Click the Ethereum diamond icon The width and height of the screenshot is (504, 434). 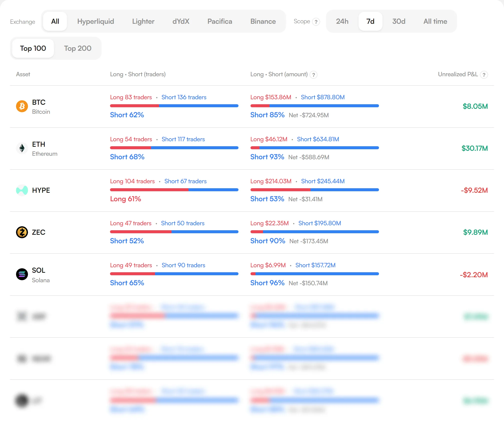(x=22, y=148)
